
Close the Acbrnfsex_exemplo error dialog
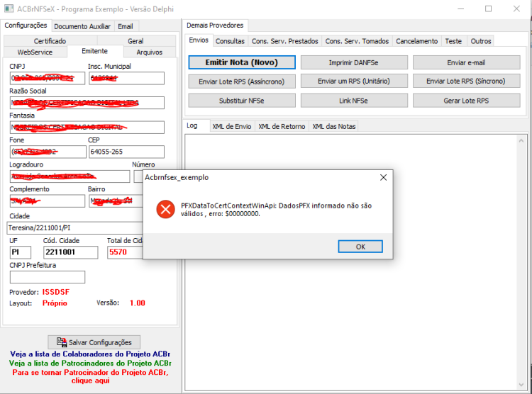(x=383, y=177)
